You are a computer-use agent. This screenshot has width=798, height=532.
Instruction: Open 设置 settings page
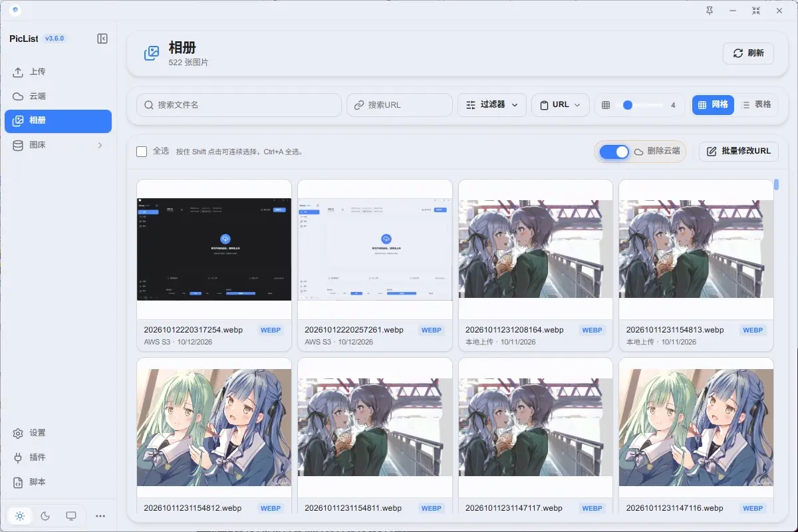(x=58, y=433)
